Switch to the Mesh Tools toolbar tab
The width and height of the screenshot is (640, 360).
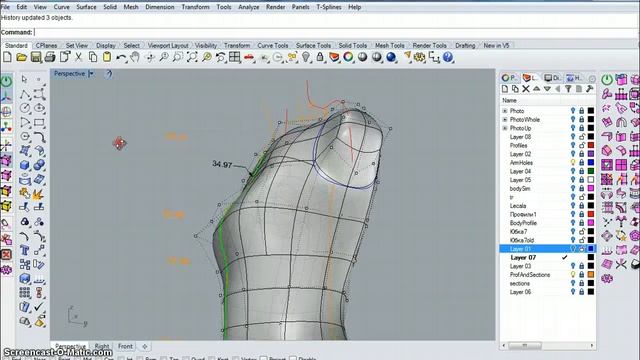[x=389, y=45]
